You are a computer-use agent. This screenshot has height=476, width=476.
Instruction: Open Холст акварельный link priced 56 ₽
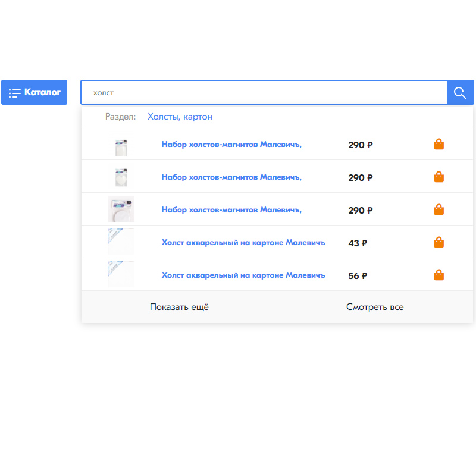point(243,275)
